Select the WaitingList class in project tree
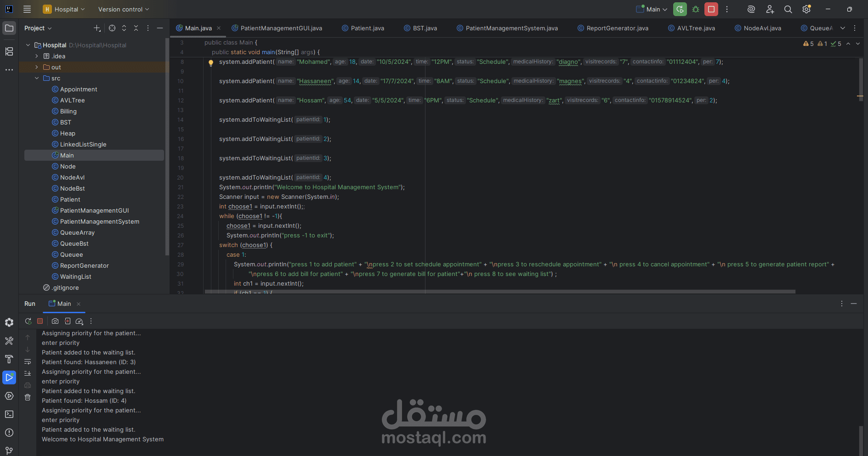Viewport: 868px width, 456px height. (76, 276)
